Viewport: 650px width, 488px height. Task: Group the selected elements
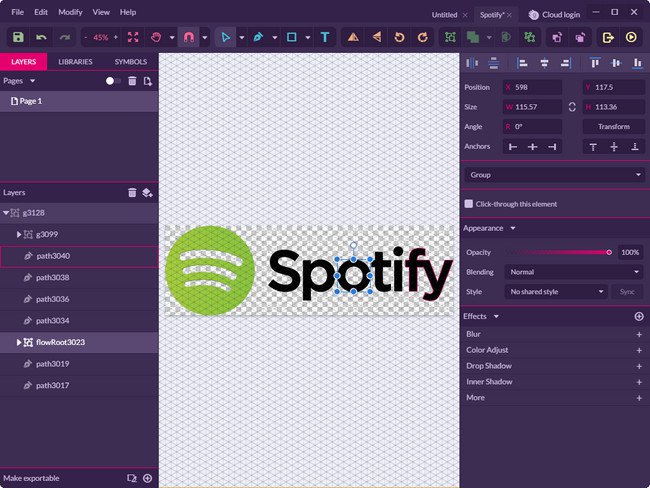pos(450,37)
